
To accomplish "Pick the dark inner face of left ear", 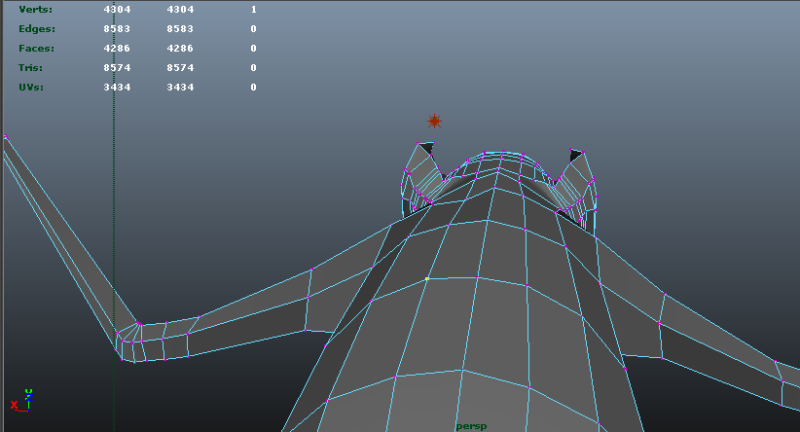I will pyautogui.click(x=428, y=151).
